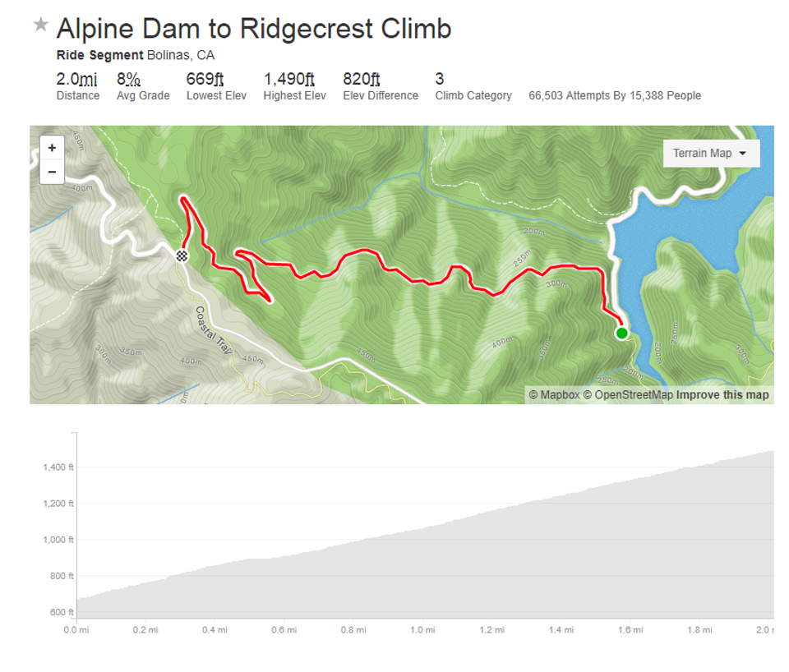Open the Mapbox attribution link
Viewport: 789px width, 672px height.
555,395
